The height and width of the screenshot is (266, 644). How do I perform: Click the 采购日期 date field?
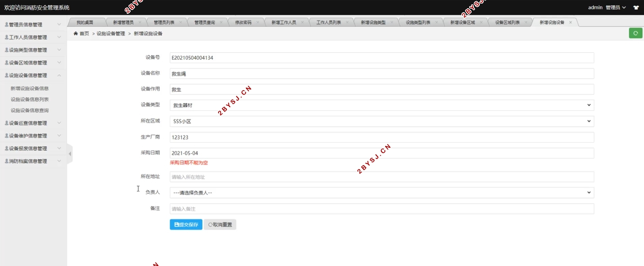point(382,153)
